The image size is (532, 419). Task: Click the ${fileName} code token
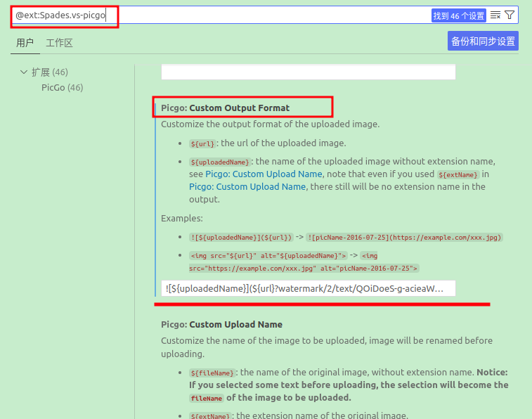pyautogui.click(x=212, y=373)
